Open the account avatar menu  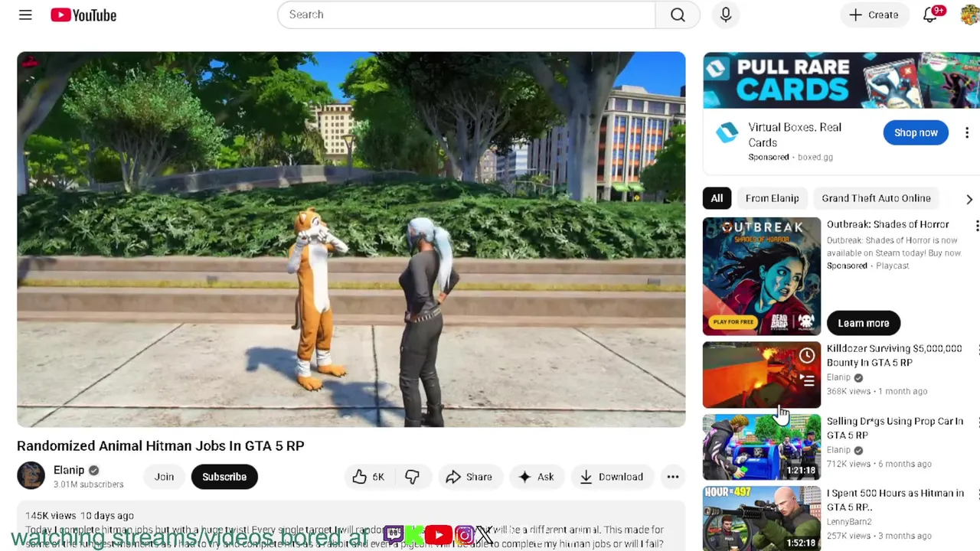[970, 15]
